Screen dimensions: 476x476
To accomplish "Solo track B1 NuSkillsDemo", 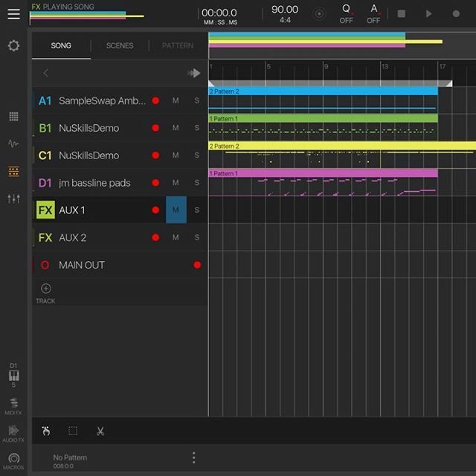I will pos(197,128).
